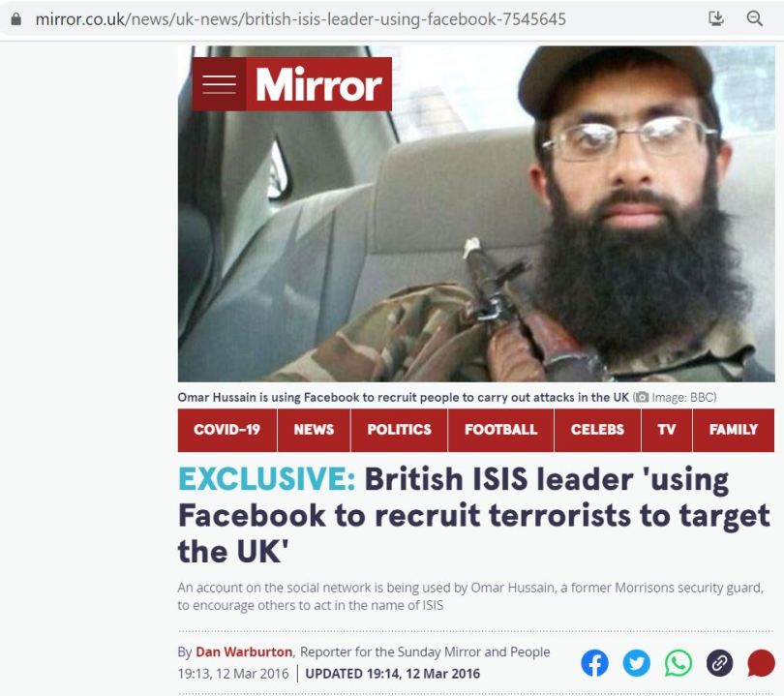The image size is (784, 696).
Task: Switch to the TV section
Action: pyautogui.click(x=667, y=430)
